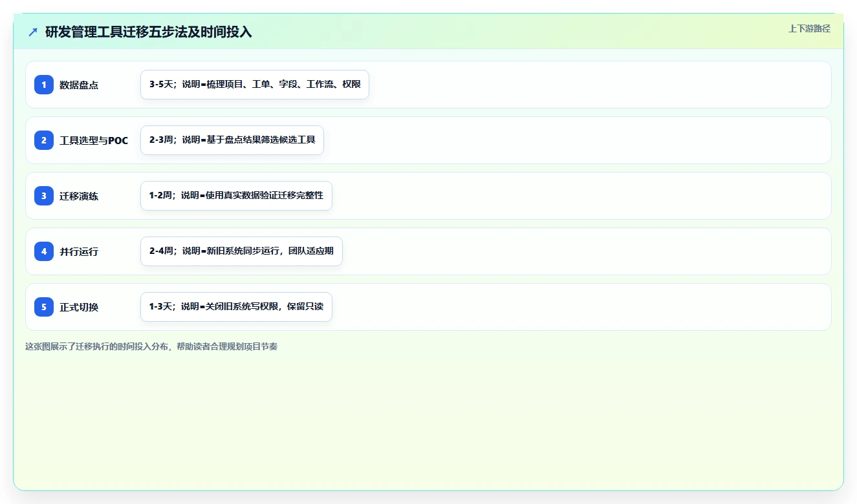Screen dimensions: 857x504
Task: Click the 1-2周 description chip
Action: coord(236,196)
